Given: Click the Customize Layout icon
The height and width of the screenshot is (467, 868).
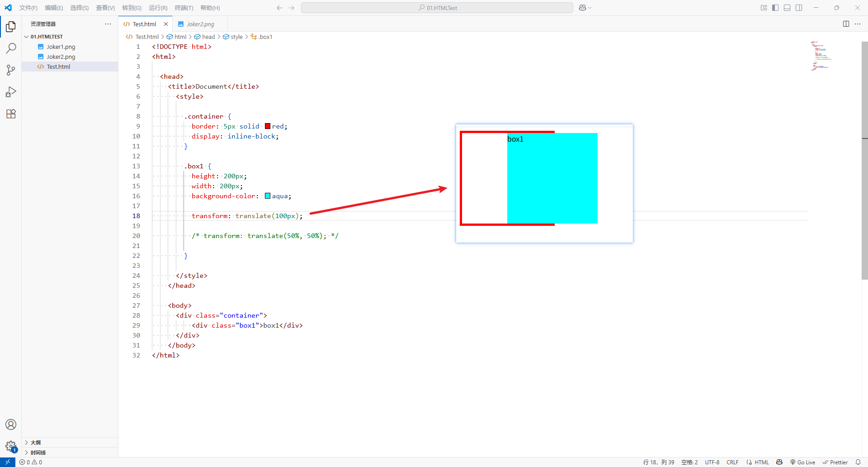Looking at the screenshot, I should click(764, 8).
